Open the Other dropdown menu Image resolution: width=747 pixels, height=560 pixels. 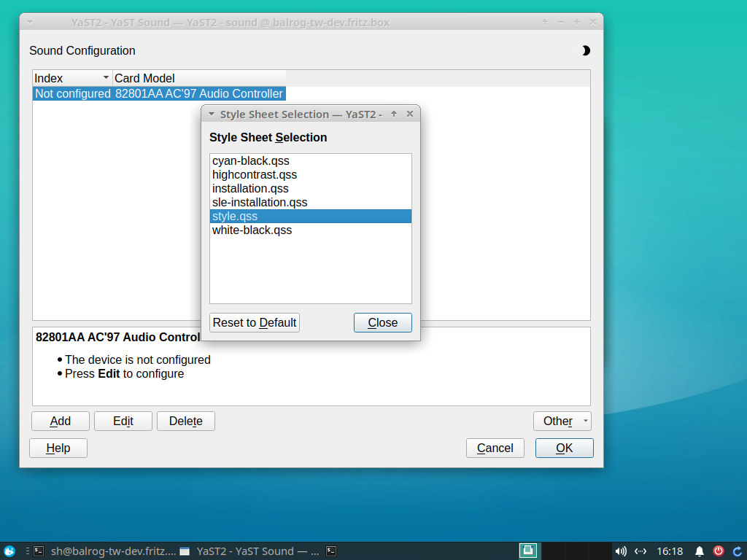point(562,421)
